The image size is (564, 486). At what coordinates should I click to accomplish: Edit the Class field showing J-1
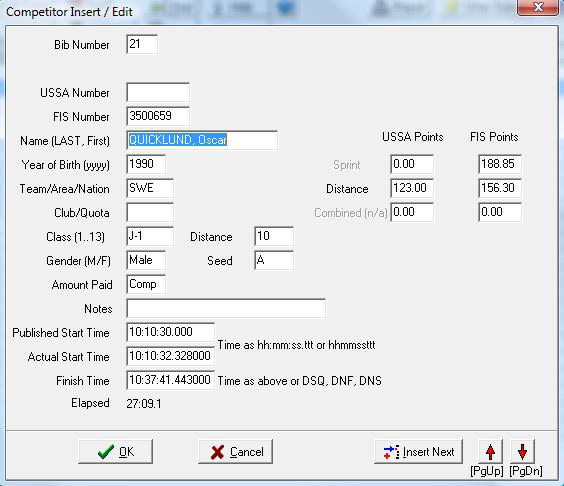[150, 236]
